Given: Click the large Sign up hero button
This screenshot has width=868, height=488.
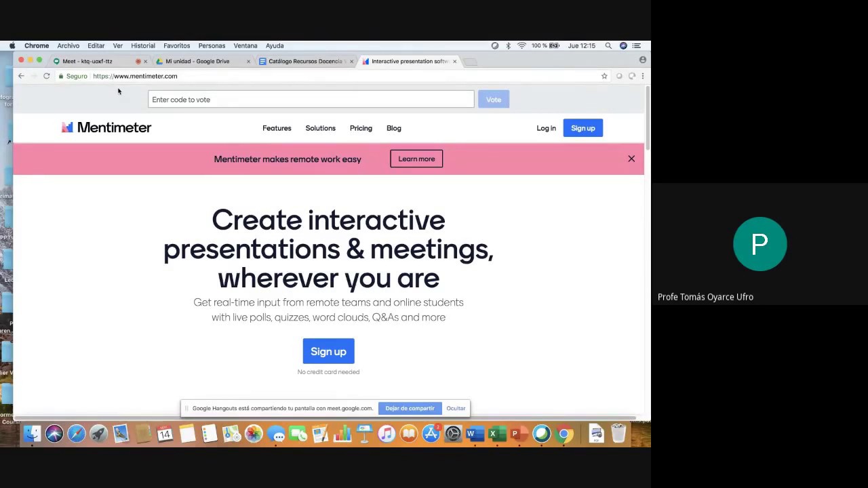Looking at the screenshot, I should pyautogui.click(x=328, y=351).
